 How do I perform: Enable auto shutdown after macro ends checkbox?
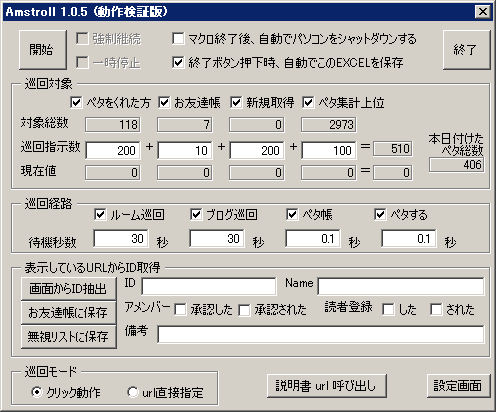pyautogui.click(x=178, y=38)
